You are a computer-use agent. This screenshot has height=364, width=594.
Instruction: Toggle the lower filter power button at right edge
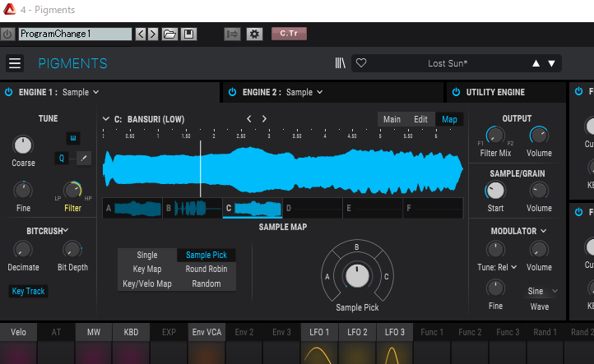click(x=578, y=212)
